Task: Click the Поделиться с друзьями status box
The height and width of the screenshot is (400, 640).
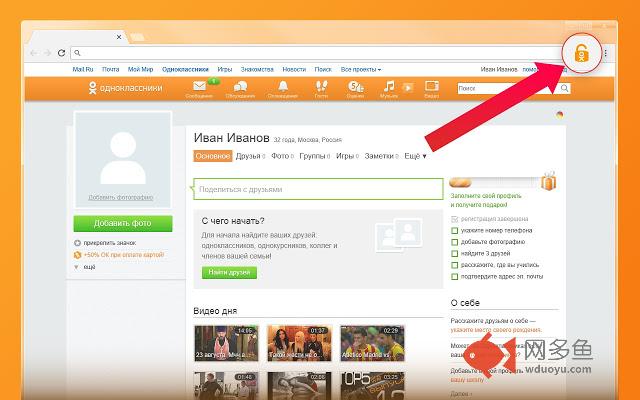Action: tap(318, 189)
